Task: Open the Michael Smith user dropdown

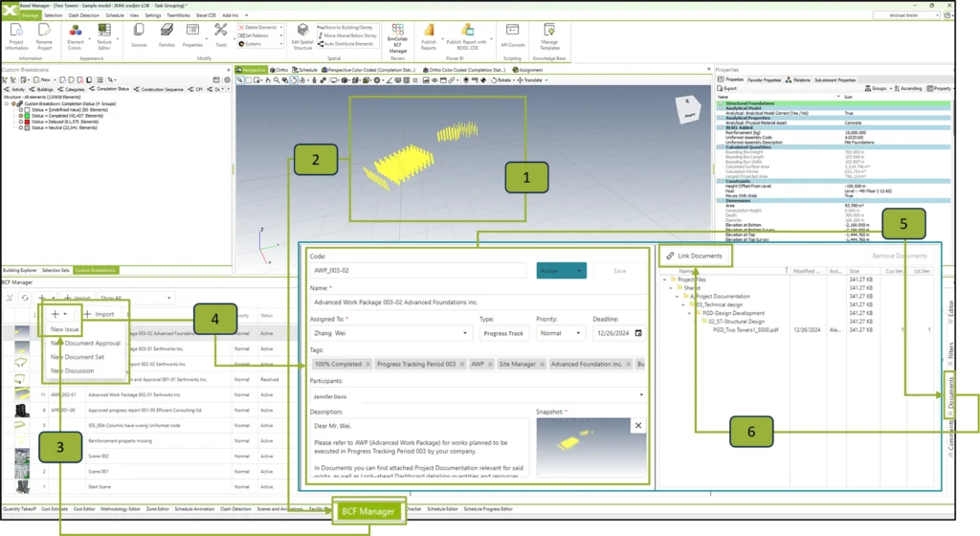Action: pos(906,15)
